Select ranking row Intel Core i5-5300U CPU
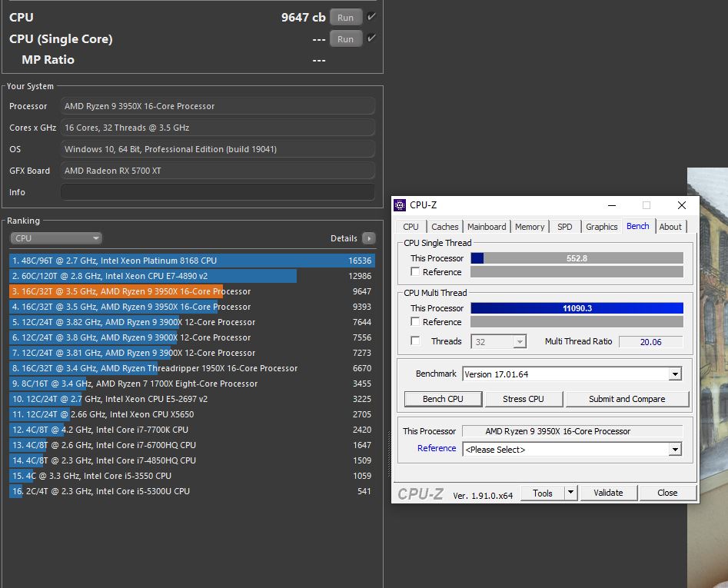 click(191, 490)
